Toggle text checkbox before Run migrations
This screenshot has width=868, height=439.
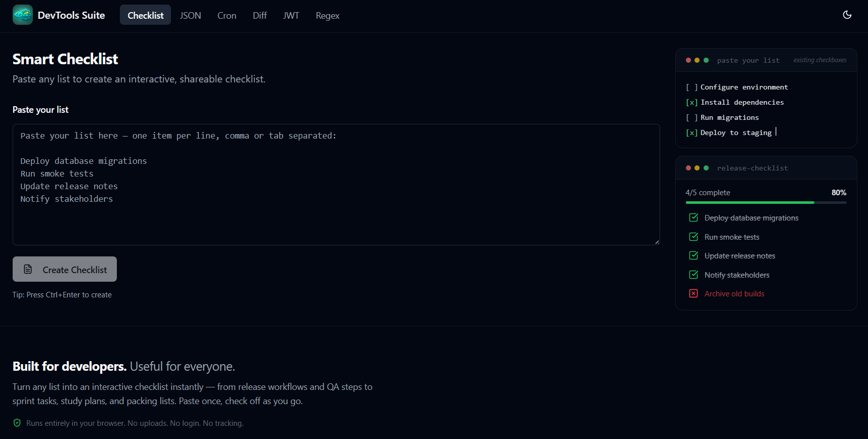(x=691, y=117)
